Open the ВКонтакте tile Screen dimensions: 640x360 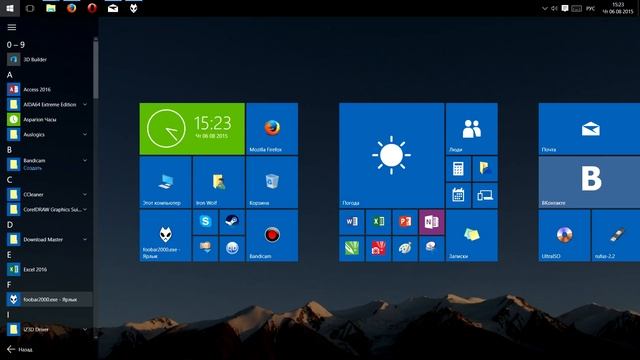[x=589, y=182]
